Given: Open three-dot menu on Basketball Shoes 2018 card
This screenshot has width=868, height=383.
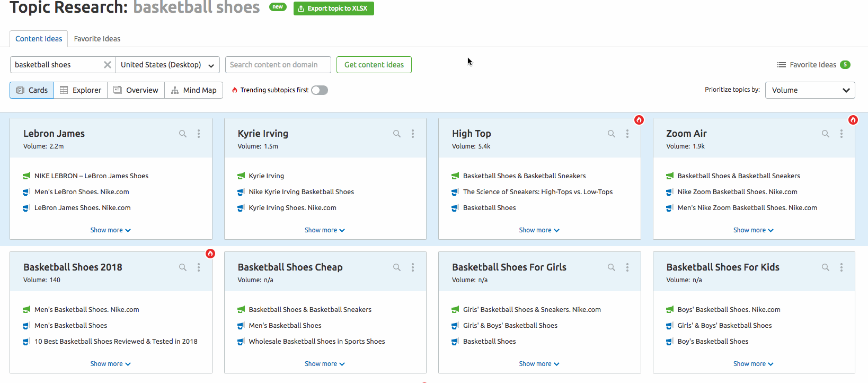Looking at the screenshot, I should 199,267.
